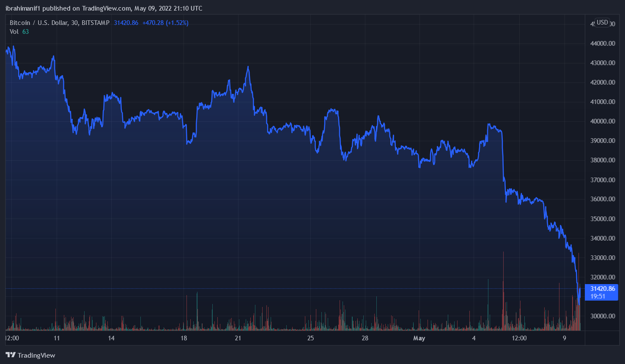Screen dimensions: 625x364
Task: Click the blue 31420.86 current price tag
Action: click(602, 289)
